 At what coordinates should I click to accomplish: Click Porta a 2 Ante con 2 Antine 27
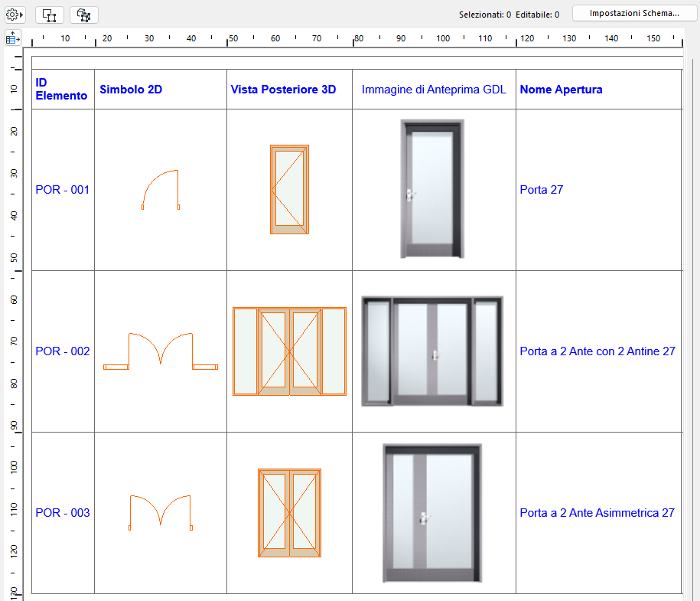[597, 351]
